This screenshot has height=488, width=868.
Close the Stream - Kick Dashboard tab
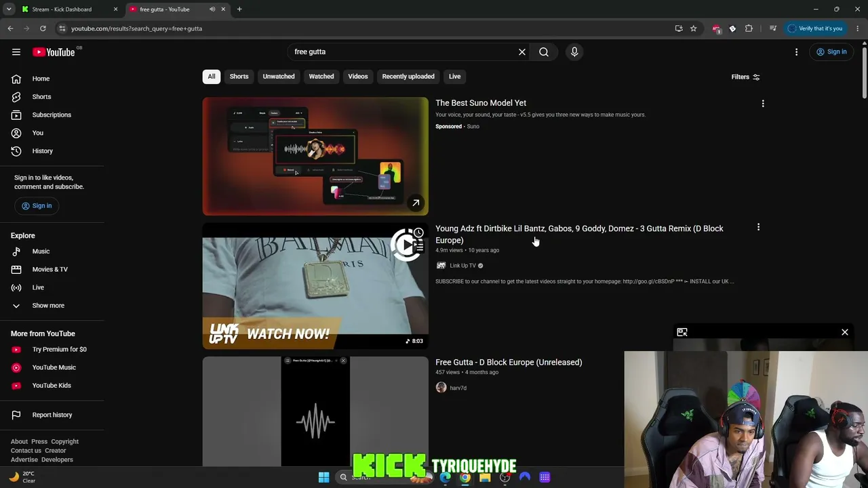coord(115,9)
